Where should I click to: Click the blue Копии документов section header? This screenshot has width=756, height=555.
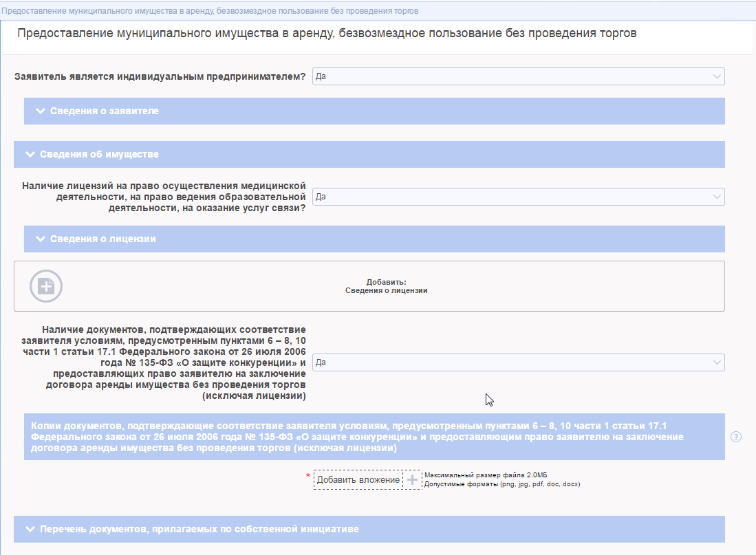pos(358,437)
